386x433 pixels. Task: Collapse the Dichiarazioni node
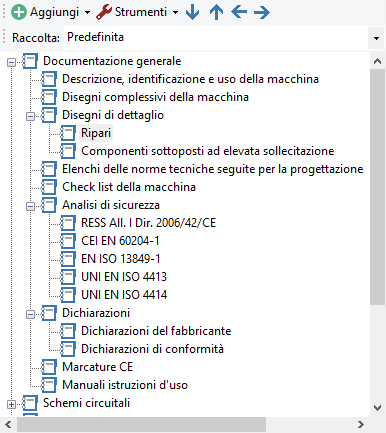click(30, 314)
